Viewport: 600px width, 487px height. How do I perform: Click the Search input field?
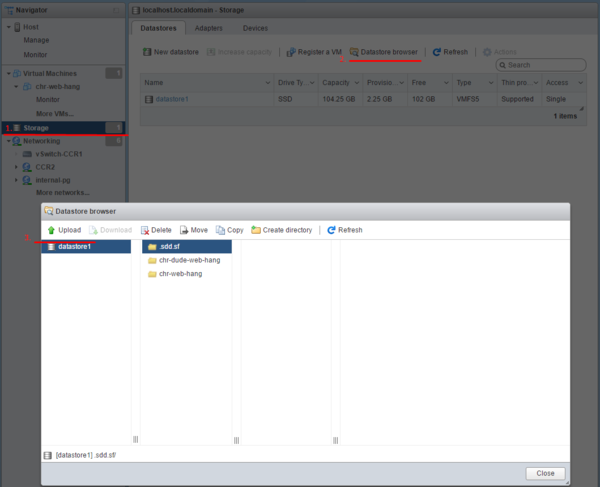pos(541,65)
